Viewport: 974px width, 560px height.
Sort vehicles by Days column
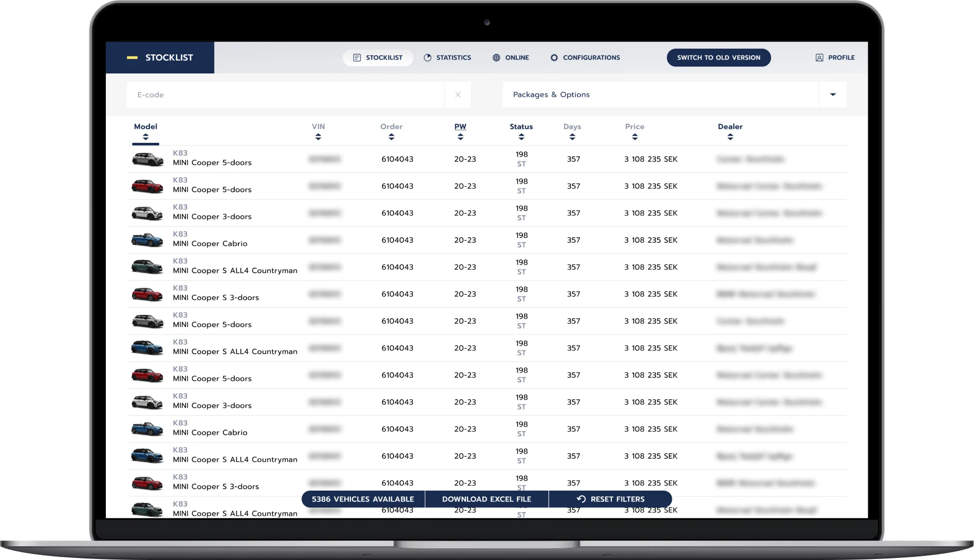(x=572, y=137)
